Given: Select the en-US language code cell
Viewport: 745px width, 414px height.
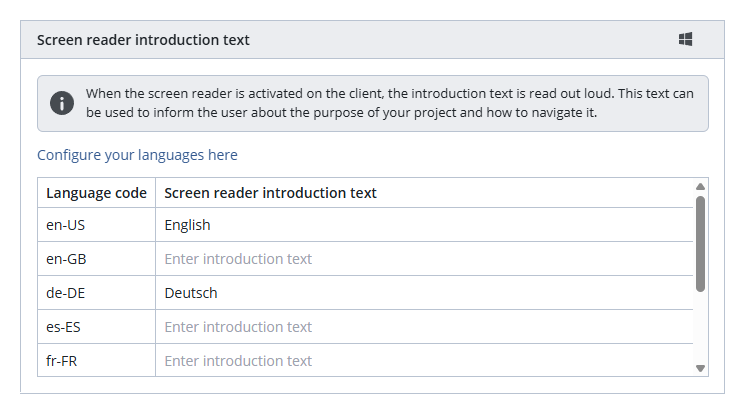Looking at the screenshot, I should tap(96, 225).
